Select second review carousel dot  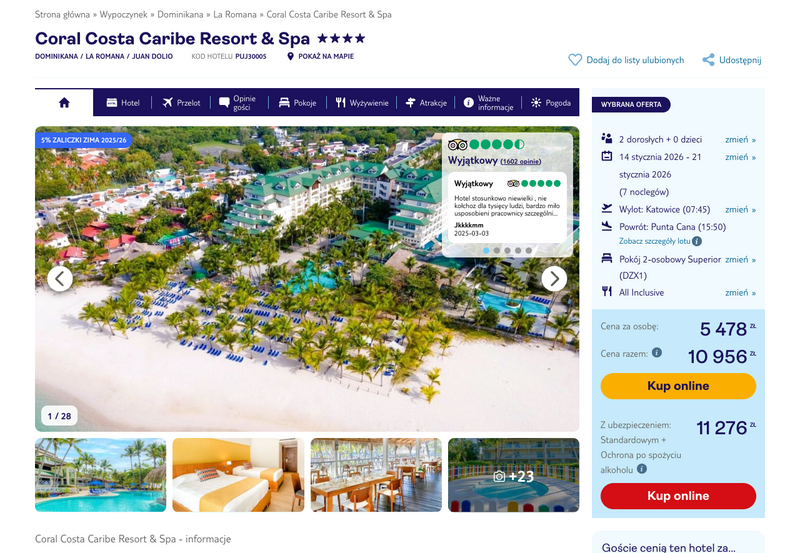[497, 250]
